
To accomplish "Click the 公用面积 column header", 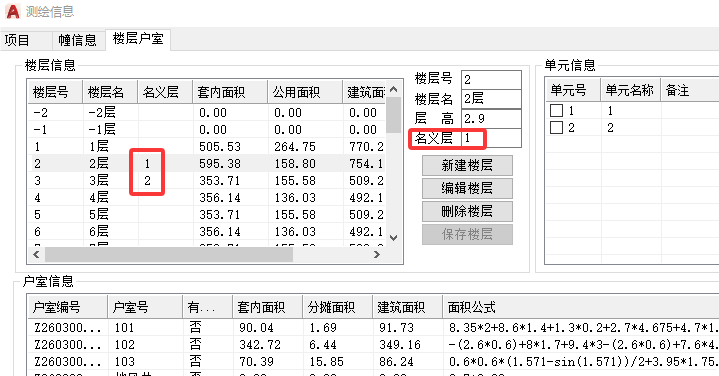I will point(305,92).
